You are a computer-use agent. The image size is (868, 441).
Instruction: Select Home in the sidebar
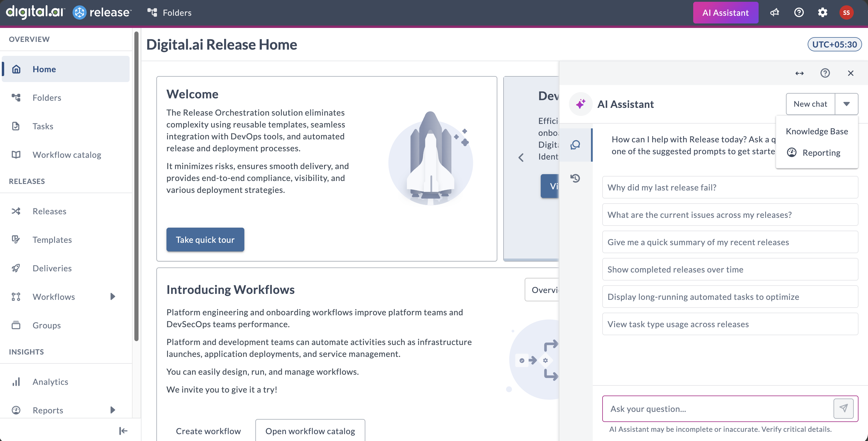coord(66,69)
